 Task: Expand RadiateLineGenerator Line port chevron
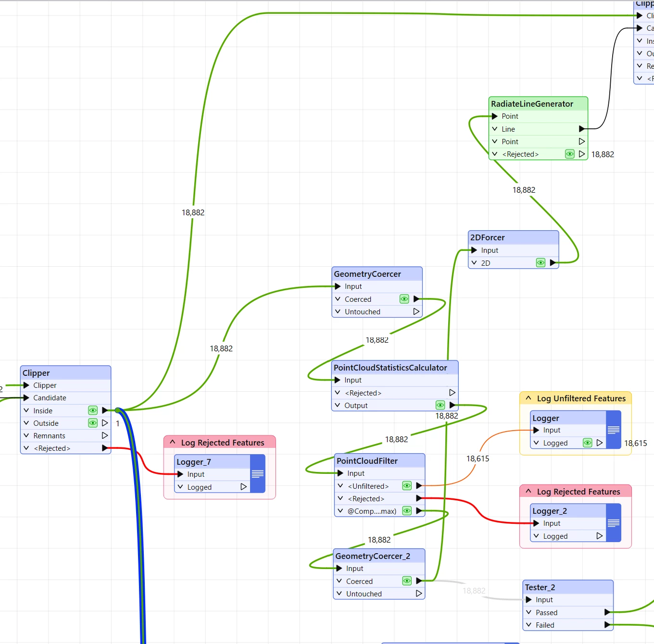[x=495, y=129]
